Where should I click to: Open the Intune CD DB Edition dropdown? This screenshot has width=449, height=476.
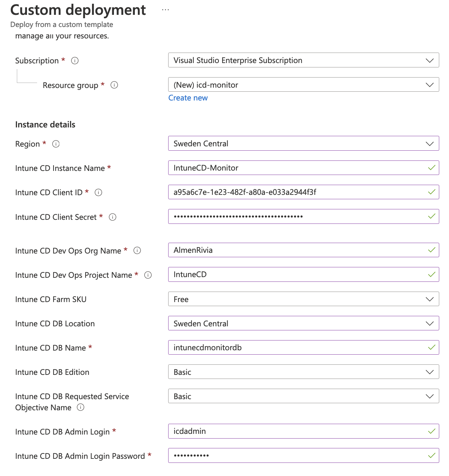coord(429,372)
